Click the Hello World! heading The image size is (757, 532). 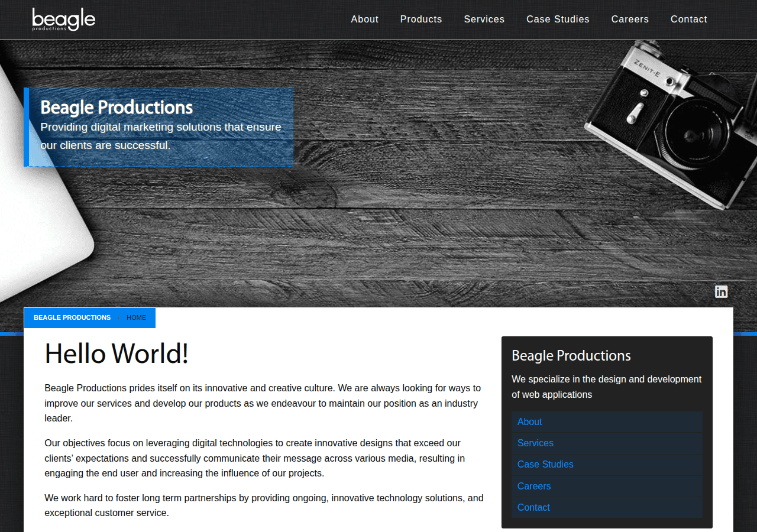pos(117,353)
